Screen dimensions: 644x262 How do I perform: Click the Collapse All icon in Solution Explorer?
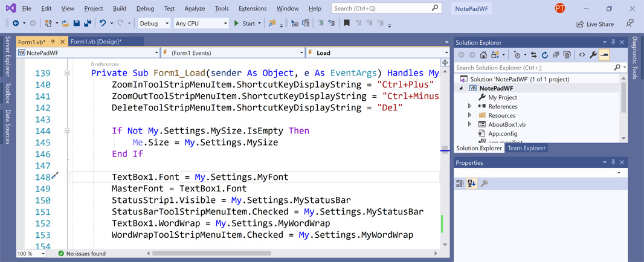pos(556,55)
